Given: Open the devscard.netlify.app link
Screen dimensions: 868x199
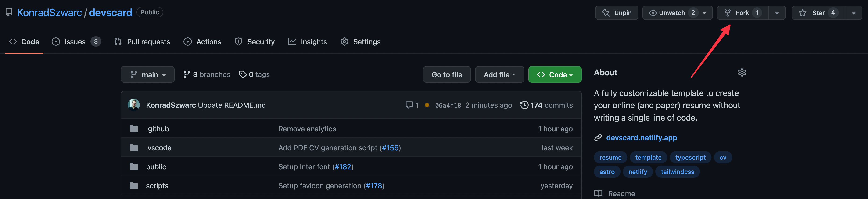Looking at the screenshot, I should click(x=641, y=138).
